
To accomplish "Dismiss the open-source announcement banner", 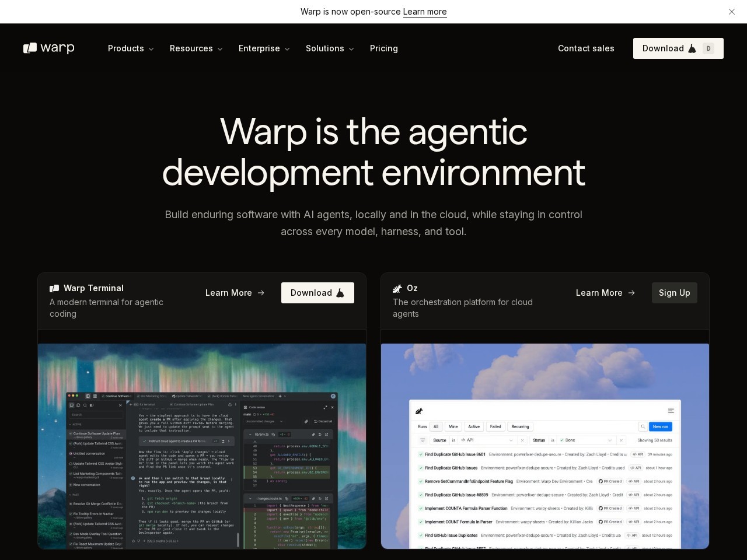I will (732, 12).
